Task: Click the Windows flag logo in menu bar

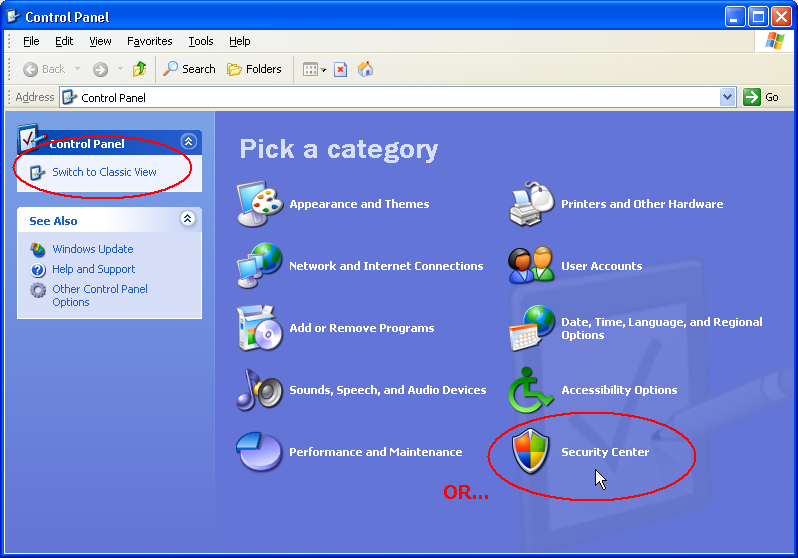Action: (774, 41)
